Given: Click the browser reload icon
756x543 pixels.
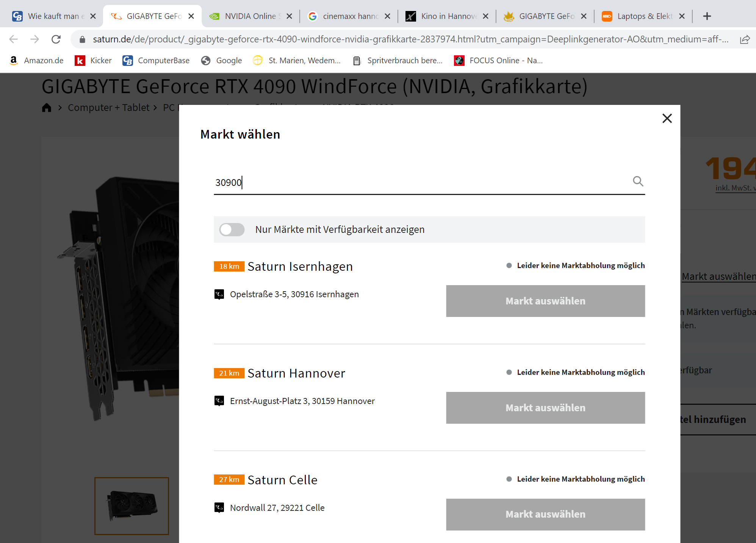Looking at the screenshot, I should click(56, 39).
